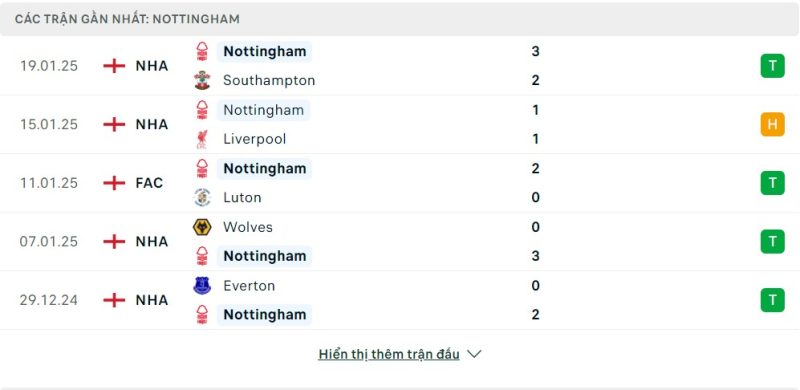This screenshot has height=390, width=800.
Task: Click the Liverpool club crest icon
Action: pyautogui.click(x=202, y=139)
